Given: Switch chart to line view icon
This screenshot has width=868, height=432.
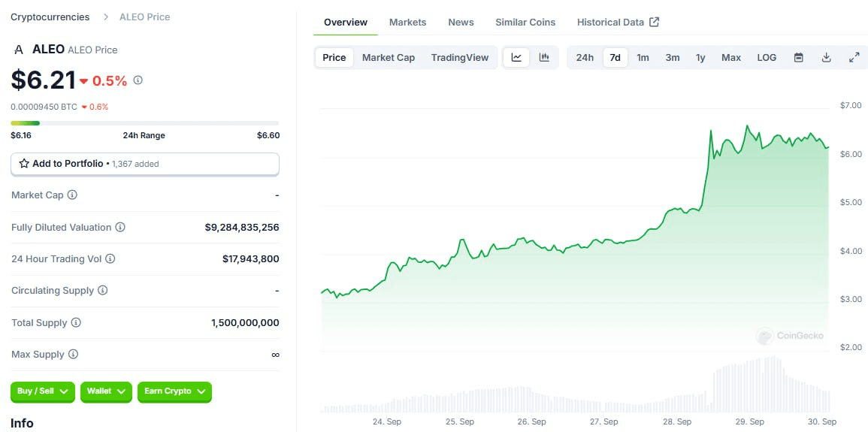Looking at the screenshot, I should tap(516, 58).
